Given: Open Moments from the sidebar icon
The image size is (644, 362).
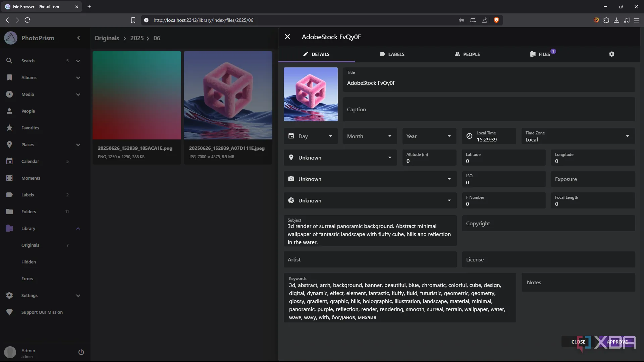Looking at the screenshot, I should [x=9, y=178].
